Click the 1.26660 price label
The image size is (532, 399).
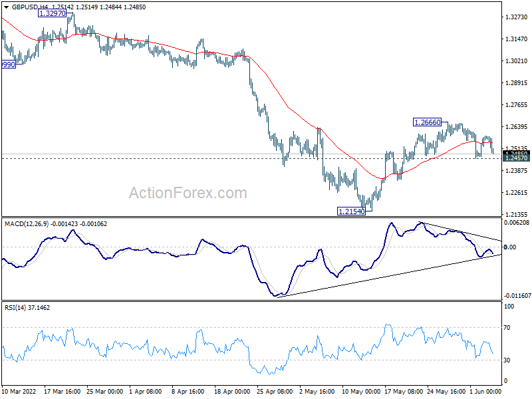pos(428,122)
